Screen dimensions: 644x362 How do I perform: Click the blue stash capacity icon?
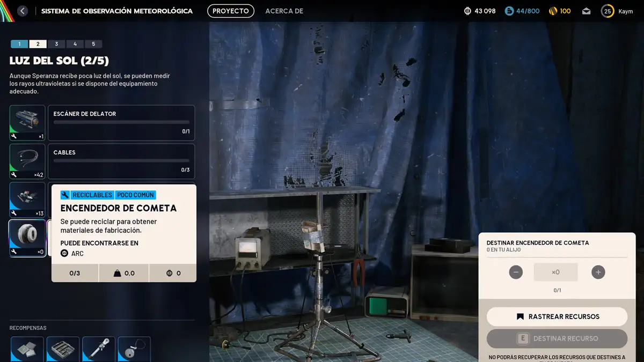click(509, 11)
